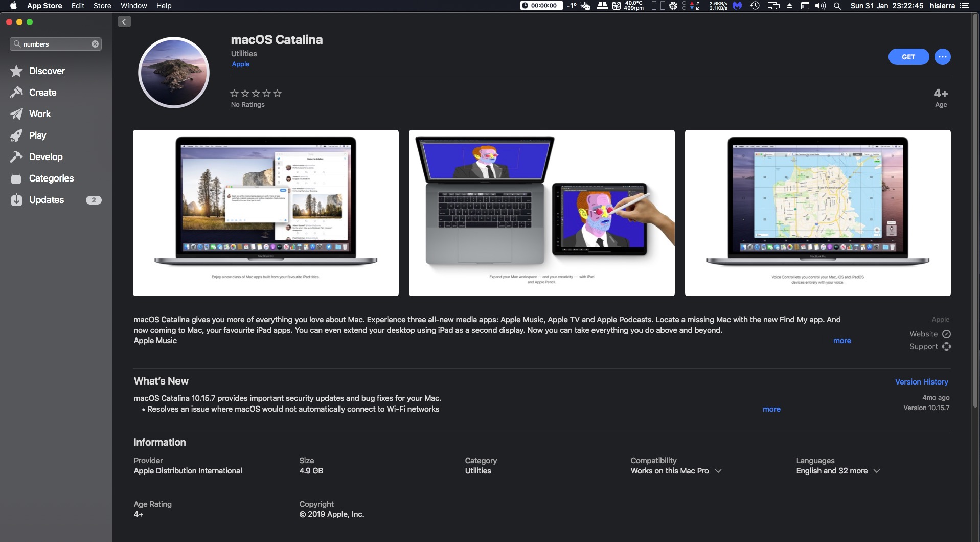This screenshot has height=542, width=980.
Task: Open the more options ellipsis button
Action: tap(943, 57)
